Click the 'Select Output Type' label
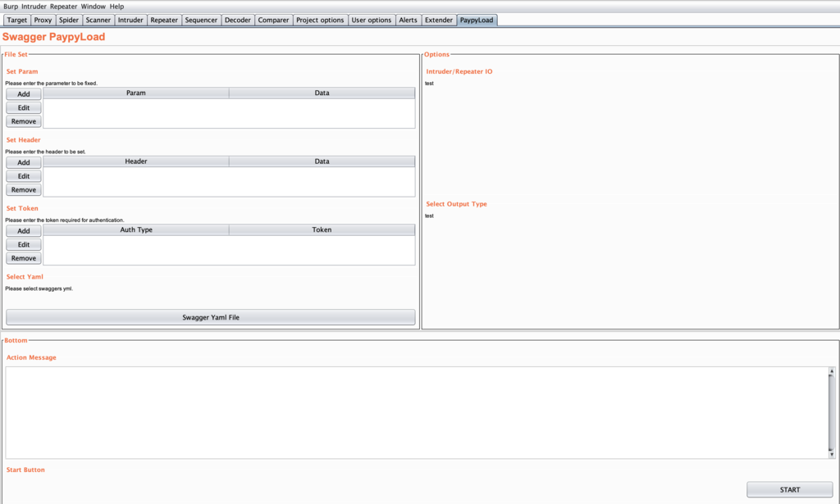This screenshot has height=504, width=840. pos(456,204)
